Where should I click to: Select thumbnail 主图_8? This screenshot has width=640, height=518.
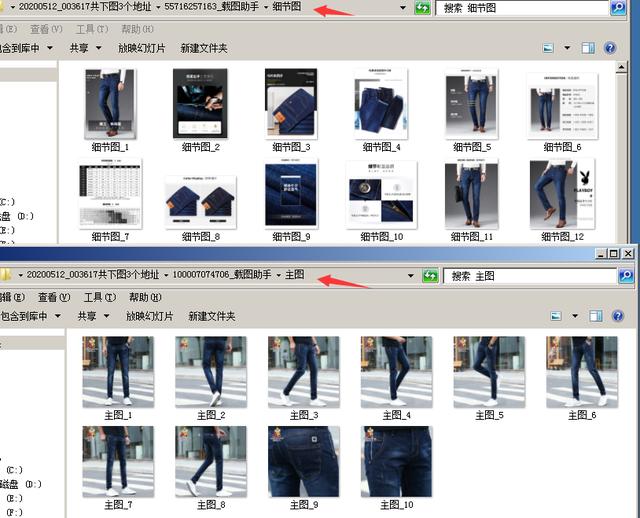[211, 462]
